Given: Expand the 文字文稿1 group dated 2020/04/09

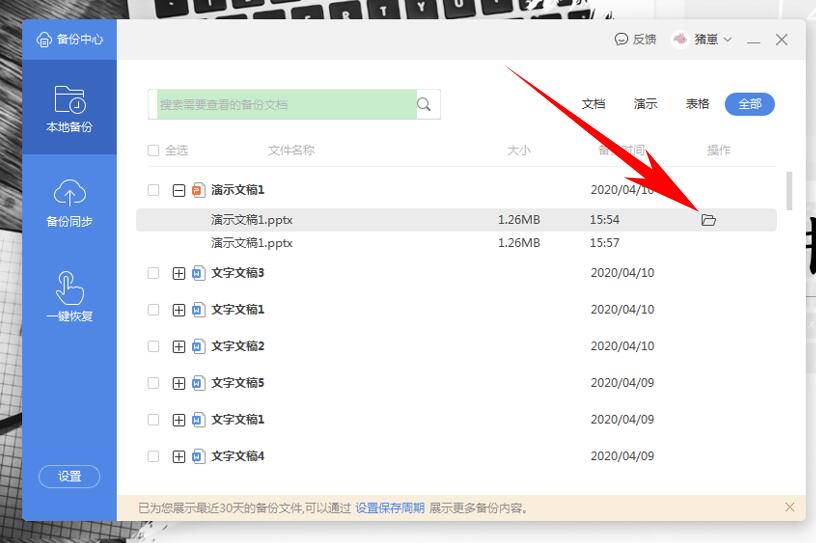Looking at the screenshot, I should click(178, 420).
